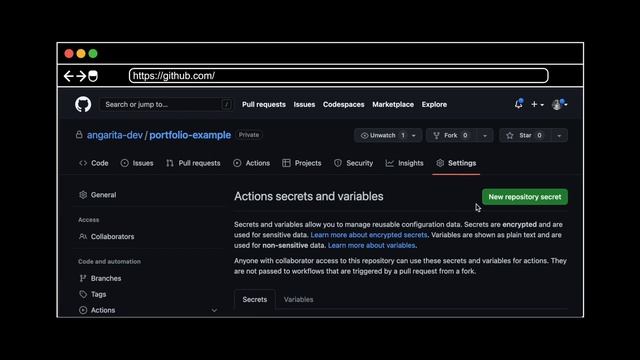Expand the Actions sidebar section chevron
This screenshot has width=640, height=360.
tap(214, 311)
